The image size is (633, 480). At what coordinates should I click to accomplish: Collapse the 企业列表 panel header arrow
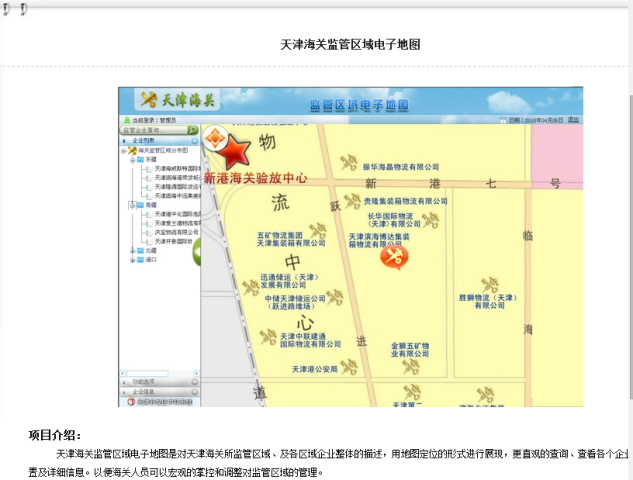coord(195,141)
